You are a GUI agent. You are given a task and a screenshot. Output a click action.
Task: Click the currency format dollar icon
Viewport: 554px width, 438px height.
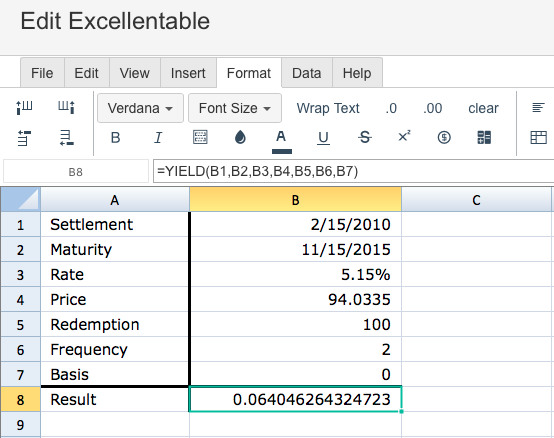click(444, 137)
